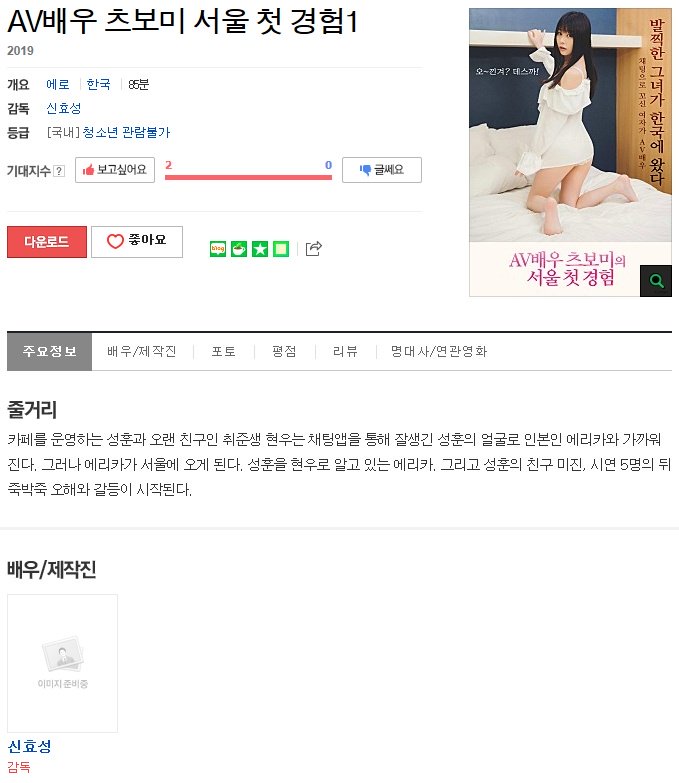
Task: Vote with the thumbs-down 글쎄요 button
Action: (382, 170)
